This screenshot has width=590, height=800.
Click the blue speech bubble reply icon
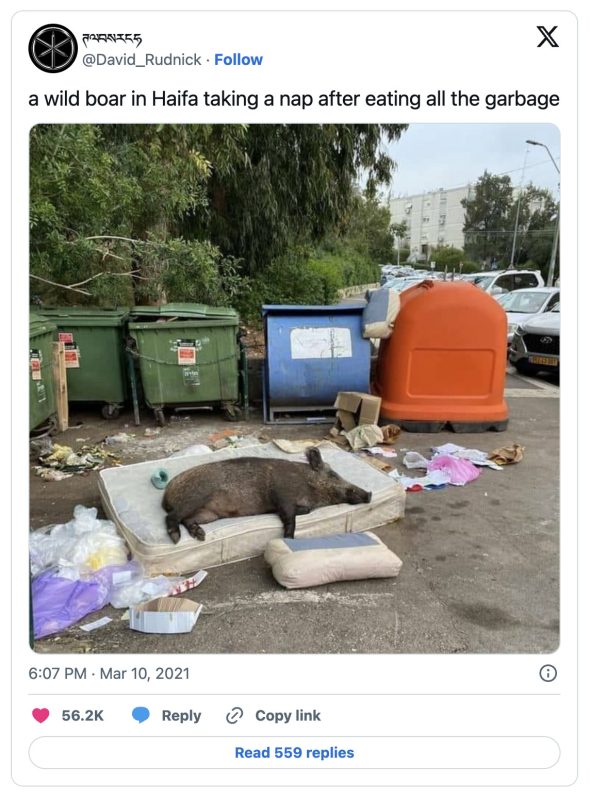pyautogui.click(x=141, y=715)
